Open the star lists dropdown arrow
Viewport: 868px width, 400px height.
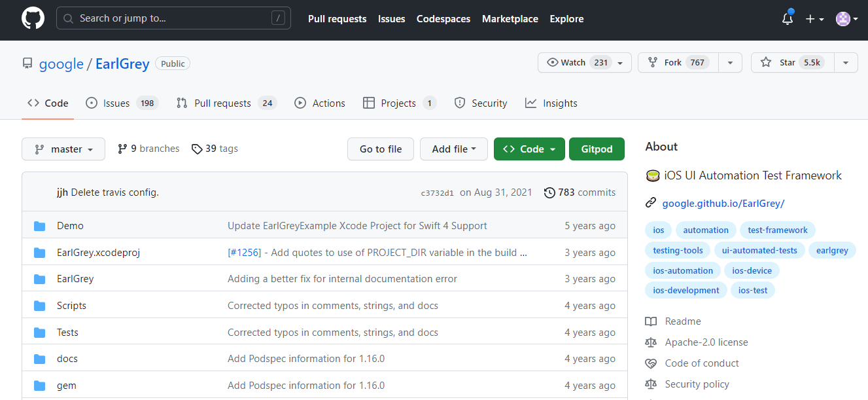click(x=846, y=63)
